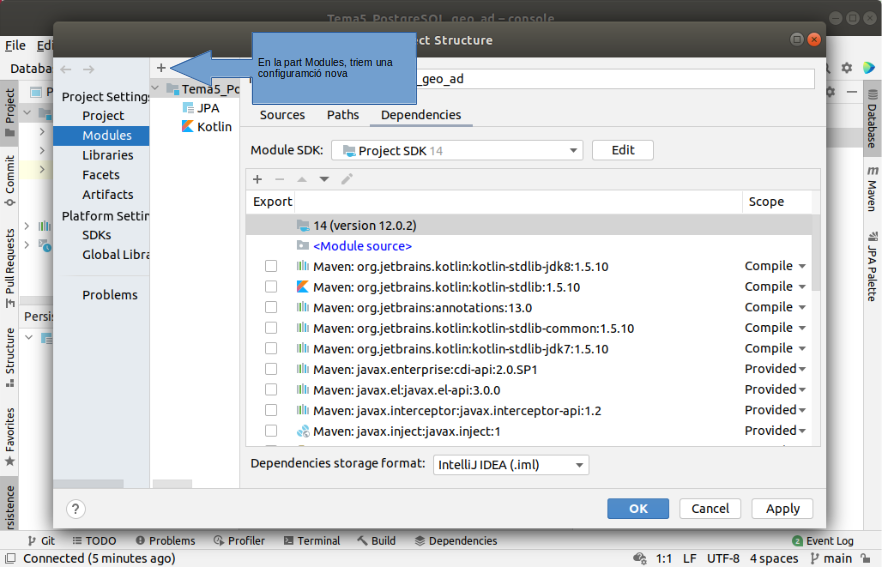The width and height of the screenshot is (882, 567).
Task: Change scope of annotations:13.0 dependency
Action: [x=775, y=307]
